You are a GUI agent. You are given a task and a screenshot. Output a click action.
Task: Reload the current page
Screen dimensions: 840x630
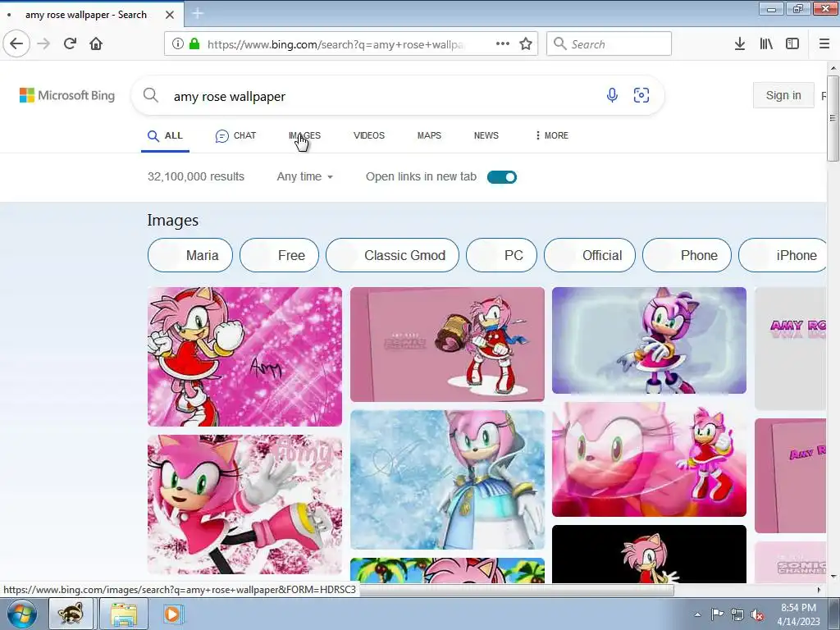[x=71, y=43]
